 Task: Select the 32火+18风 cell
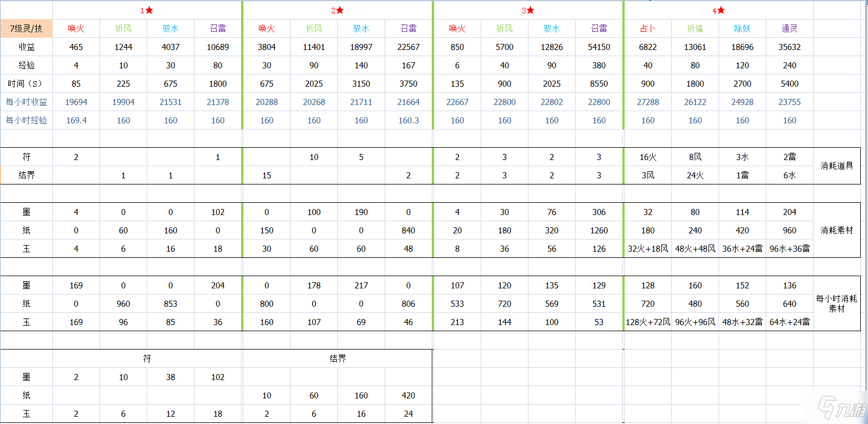648,249
